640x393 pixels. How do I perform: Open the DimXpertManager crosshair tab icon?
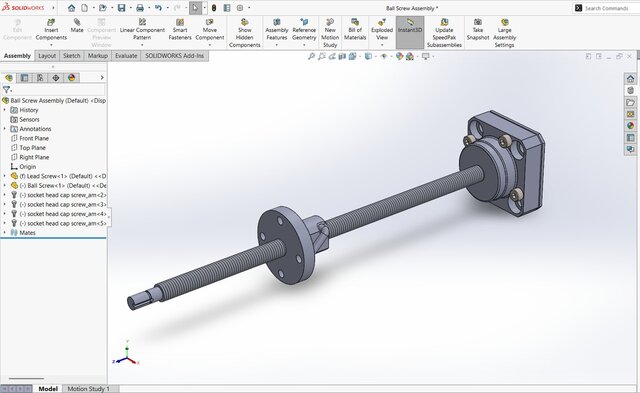pos(56,78)
